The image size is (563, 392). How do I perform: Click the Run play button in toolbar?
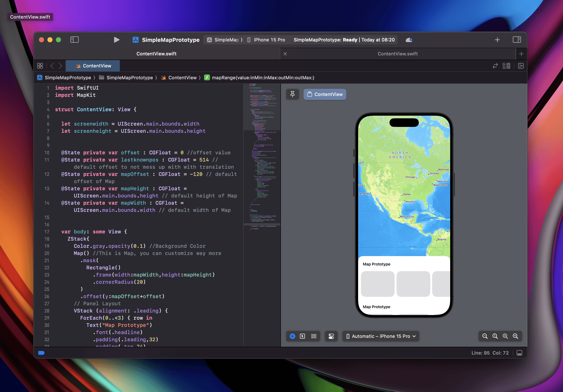tap(117, 40)
